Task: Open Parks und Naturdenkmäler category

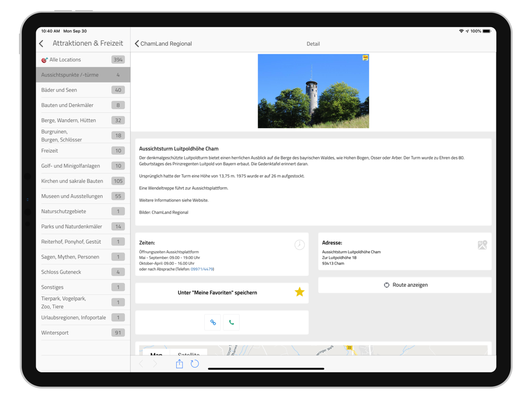Action: coord(83,226)
